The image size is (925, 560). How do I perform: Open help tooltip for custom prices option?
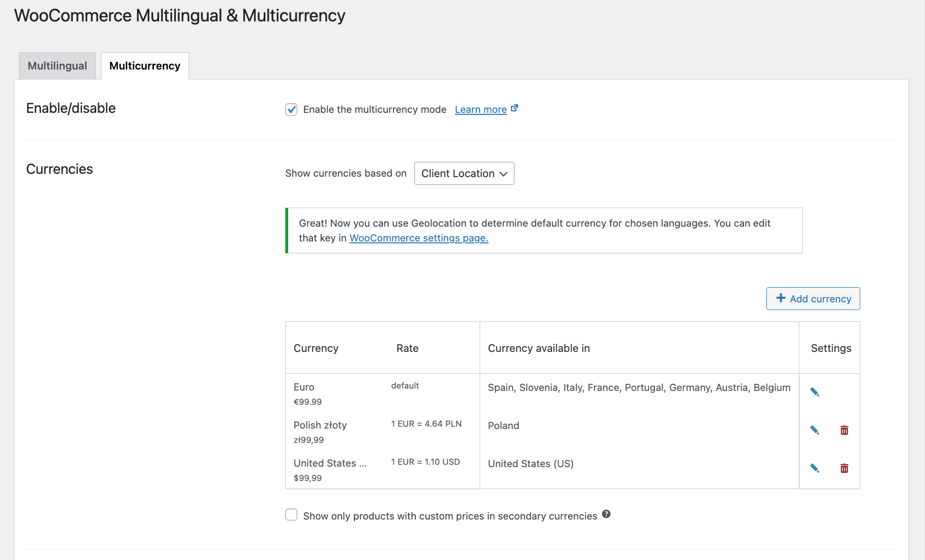(606, 514)
